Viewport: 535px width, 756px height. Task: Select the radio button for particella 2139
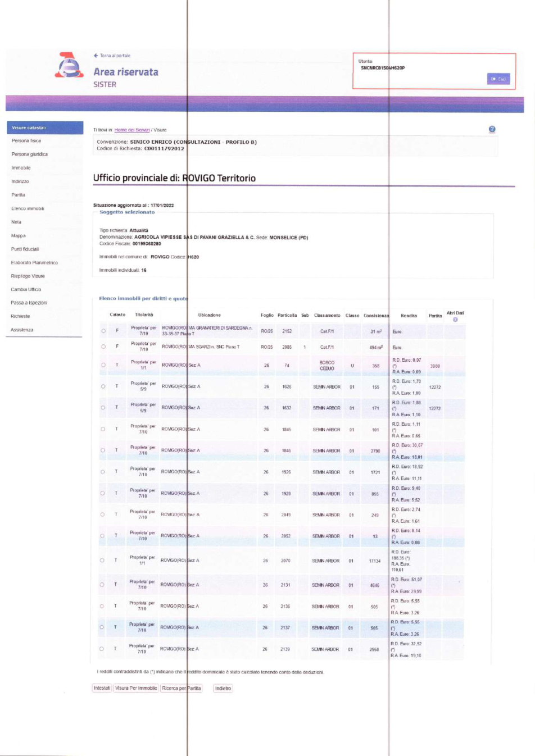point(102,649)
